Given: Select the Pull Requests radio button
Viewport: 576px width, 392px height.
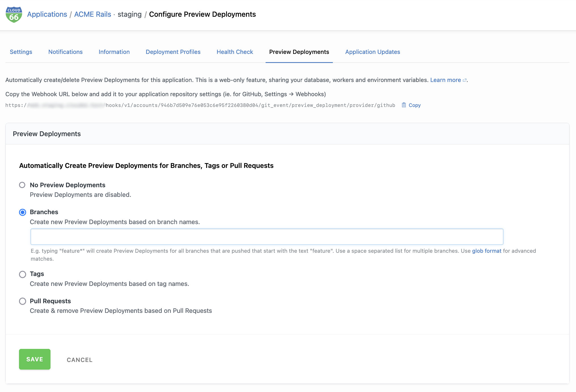Looking at the screenshot, I should [x=22, y=301].
